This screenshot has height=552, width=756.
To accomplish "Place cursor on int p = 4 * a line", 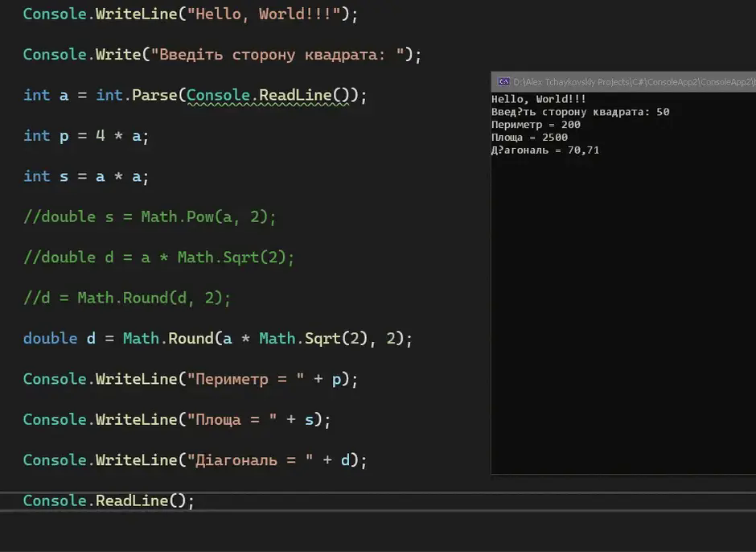I will tap(86, 136).
